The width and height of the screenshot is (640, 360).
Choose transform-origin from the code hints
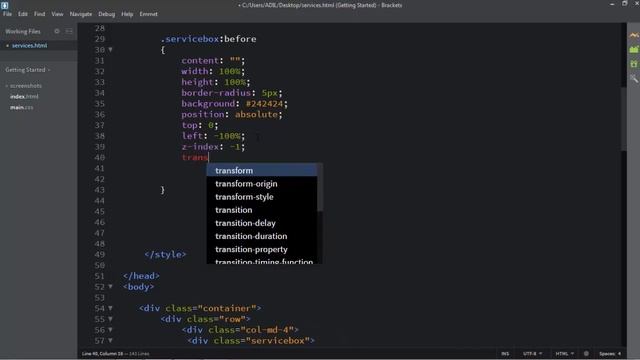click(x=262, y=184)
